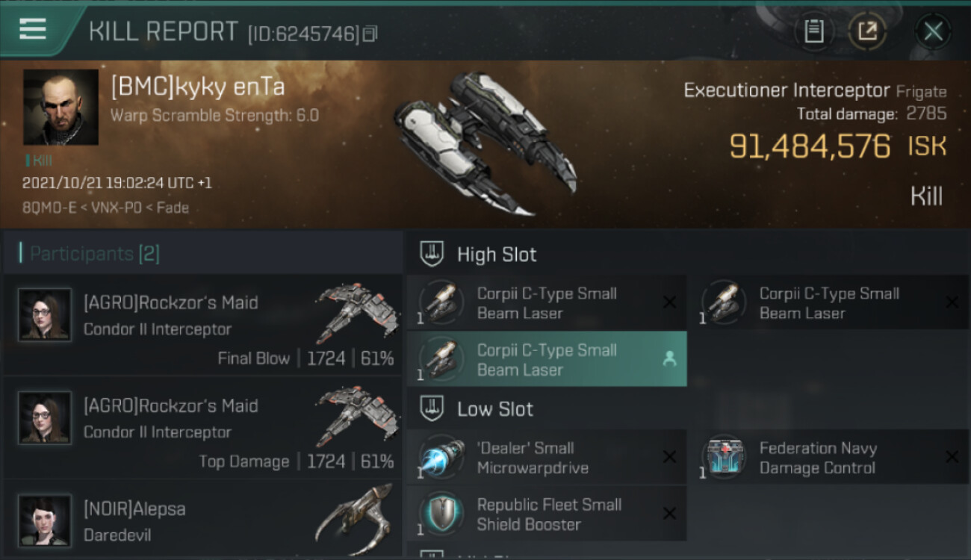Click Alepsa's pilot portrait
This screenshot has width=971, height=560.
click(45, 520)
